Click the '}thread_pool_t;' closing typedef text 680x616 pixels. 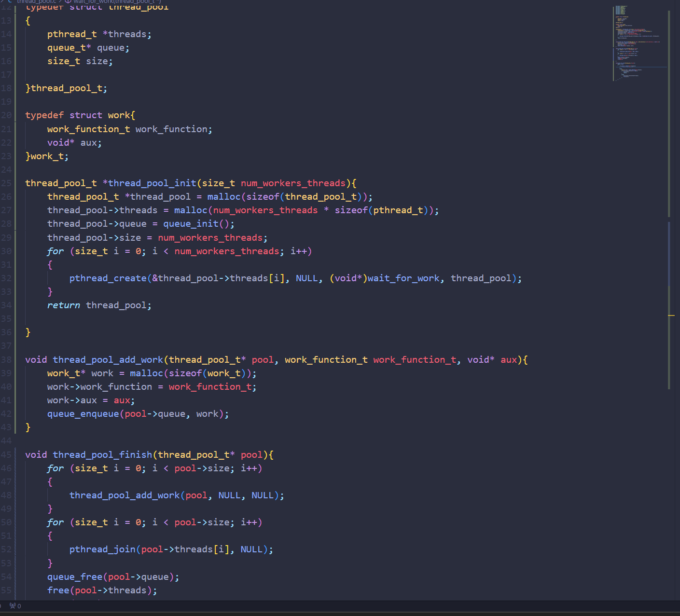(x=66, y=88)
